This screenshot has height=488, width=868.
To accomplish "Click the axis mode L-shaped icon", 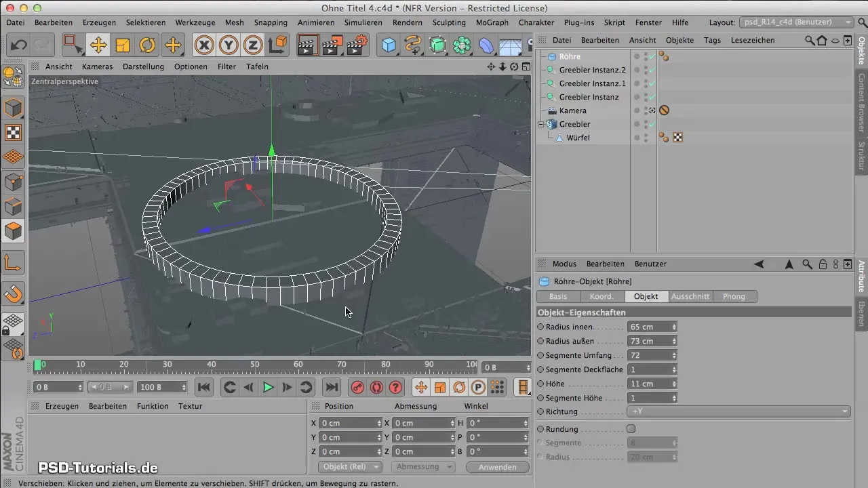I will pyautogui.click(x=14, y=262).
